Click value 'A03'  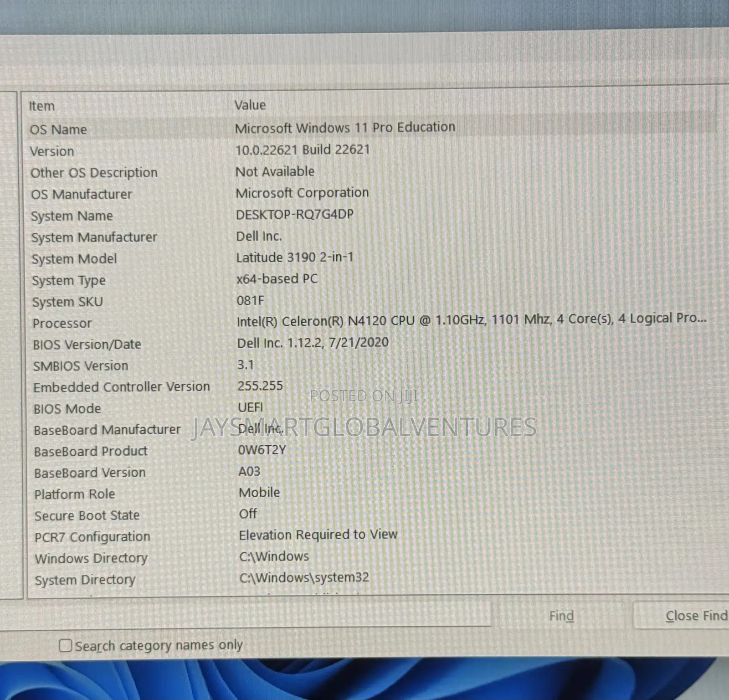pos(249,471)
